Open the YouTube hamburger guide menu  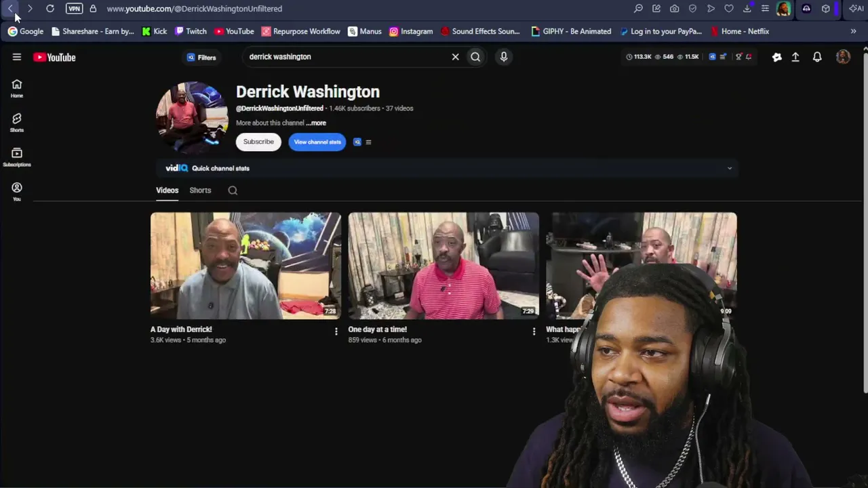pyautogui.click(x=17, y=57)
